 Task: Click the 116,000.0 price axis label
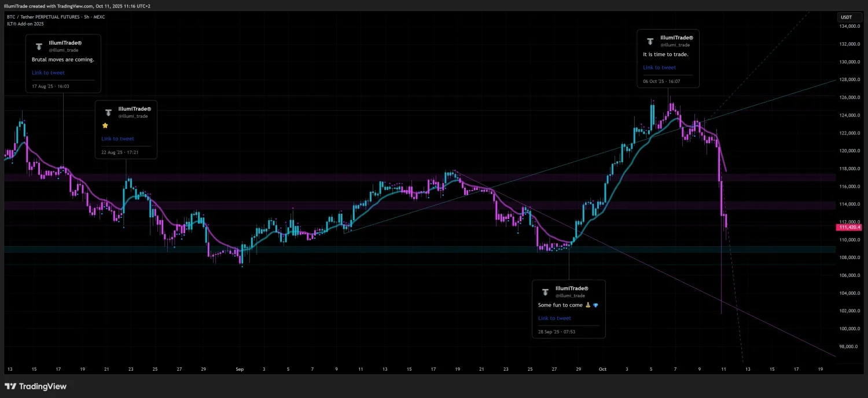tap(848, 187)
